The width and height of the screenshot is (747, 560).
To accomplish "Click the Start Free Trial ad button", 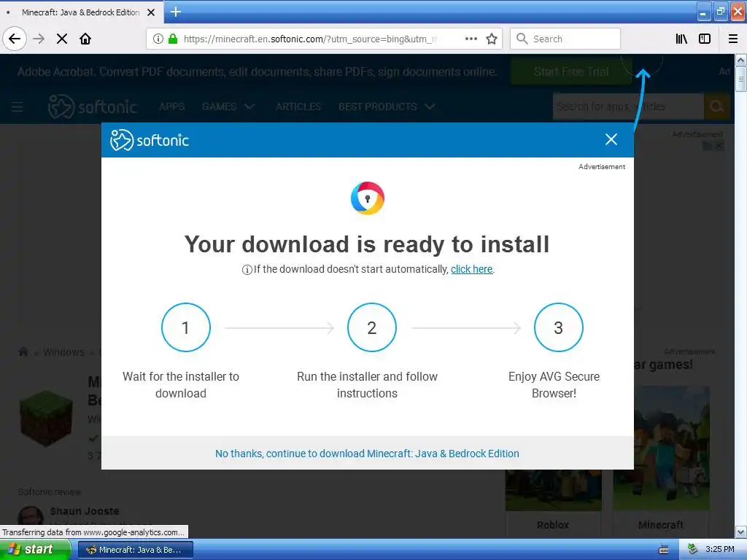I will point(571,71).
